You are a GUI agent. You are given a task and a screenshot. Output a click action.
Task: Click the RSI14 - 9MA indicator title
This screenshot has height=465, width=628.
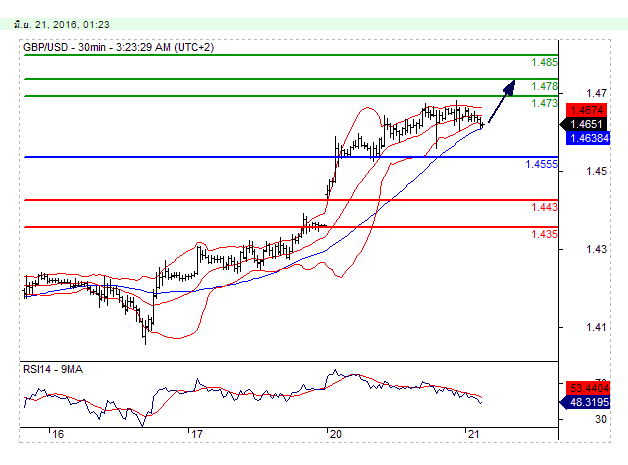pyautogui.click(x=53, y=369)
